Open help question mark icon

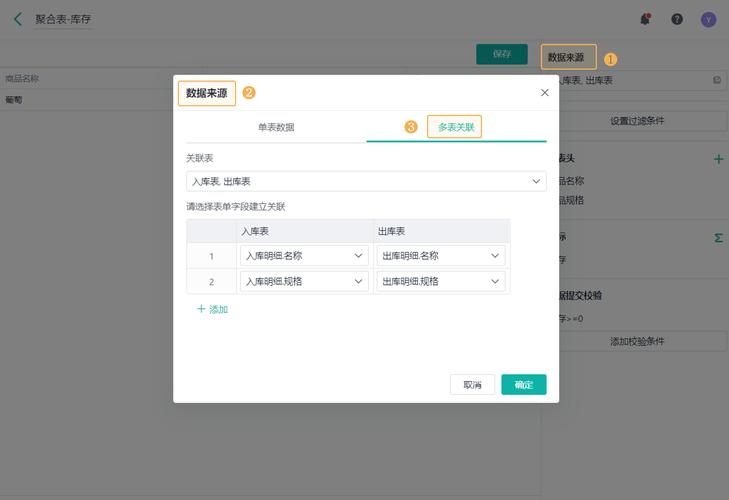[x=677, y=19]
